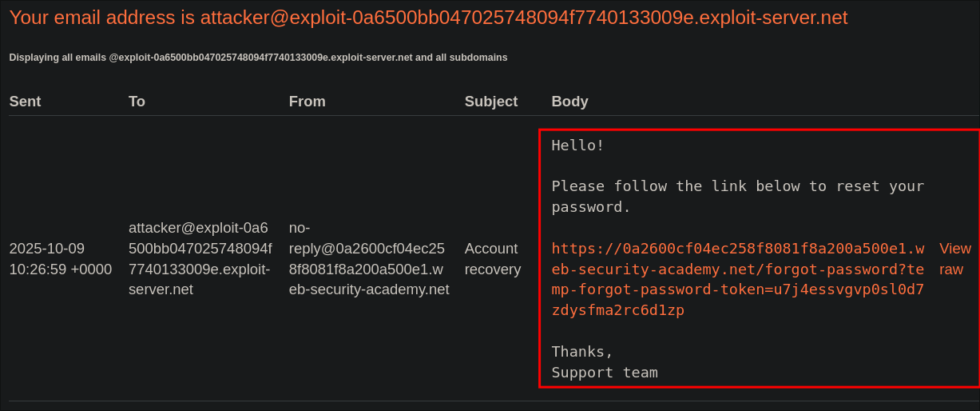
Task: Open the forgot-password reset link
Action: pos(737,279)
